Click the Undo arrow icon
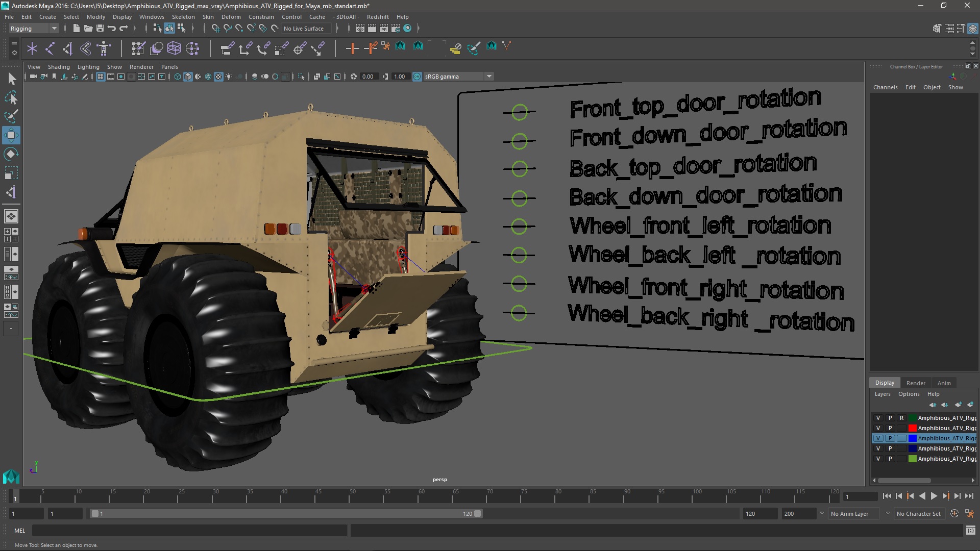The image size is (980, 551). pyautogui.click(x=112, y=29)
